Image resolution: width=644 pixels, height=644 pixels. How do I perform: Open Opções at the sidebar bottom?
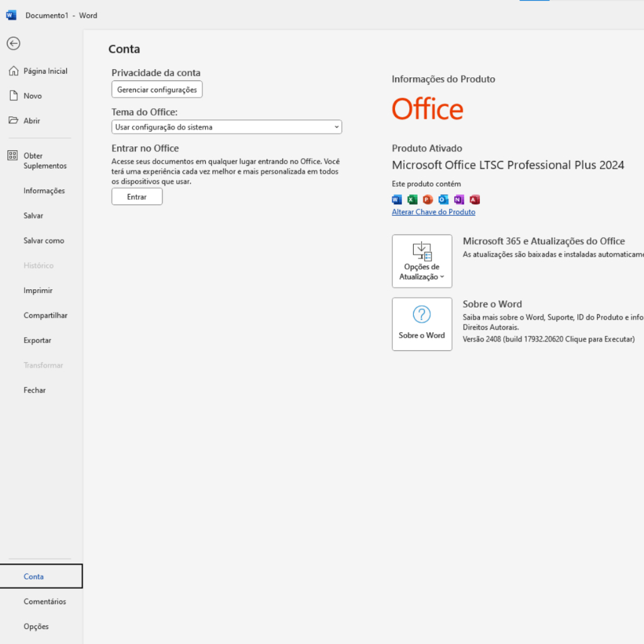pos(36,626)
